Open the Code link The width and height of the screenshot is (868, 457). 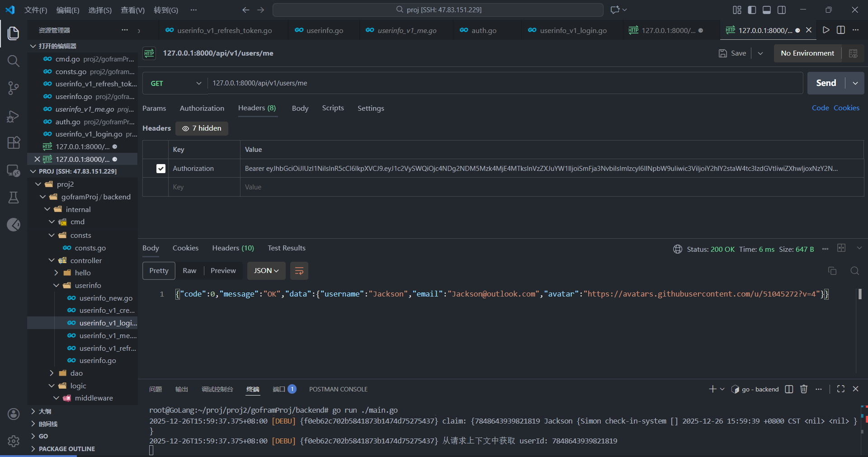[820, 108]
